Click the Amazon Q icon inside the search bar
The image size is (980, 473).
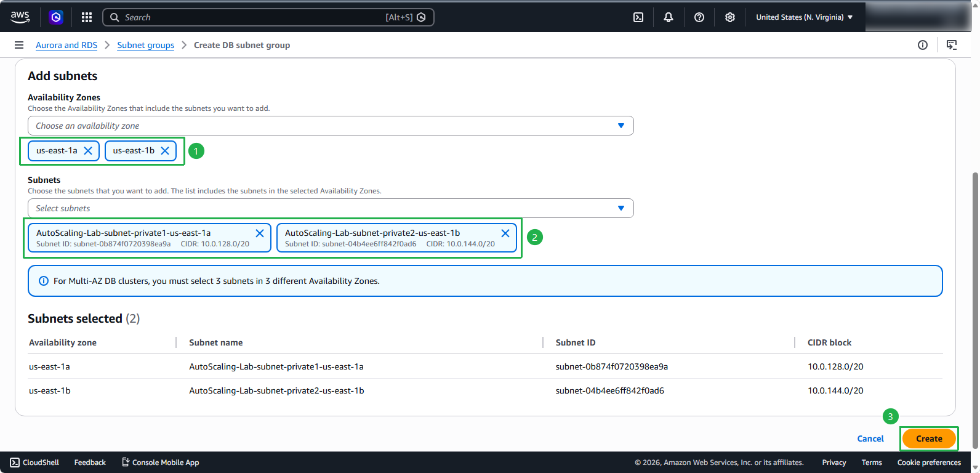[x=421, y=17]
